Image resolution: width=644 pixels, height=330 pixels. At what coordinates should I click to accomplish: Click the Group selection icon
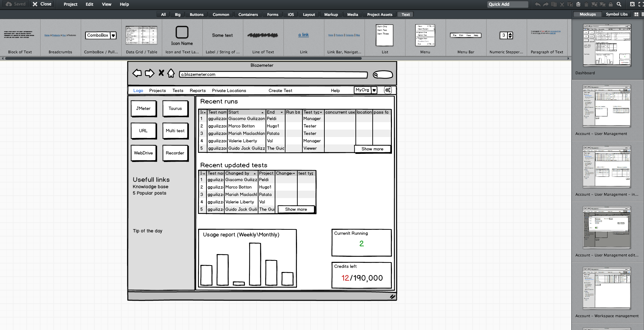594,4
